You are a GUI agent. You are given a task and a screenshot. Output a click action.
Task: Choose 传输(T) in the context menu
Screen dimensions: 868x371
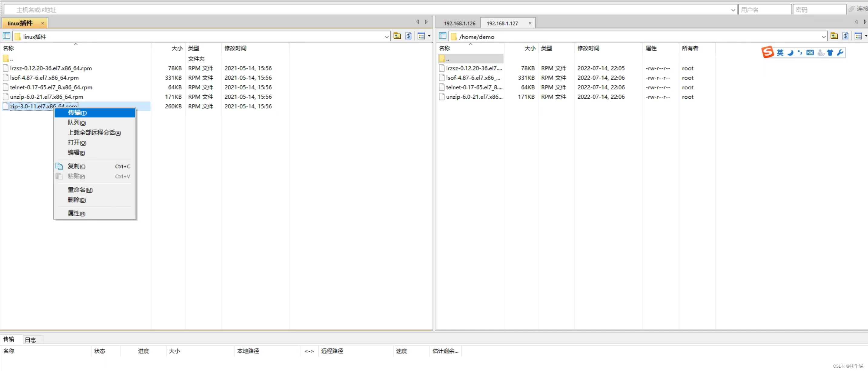(95, 113)
